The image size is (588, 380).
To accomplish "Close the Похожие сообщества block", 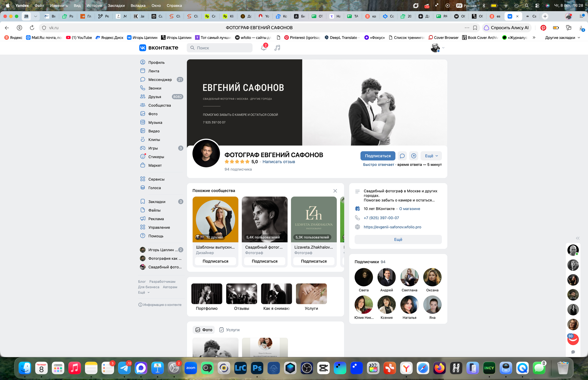I will pyautogui.click(x=335, y=191).
